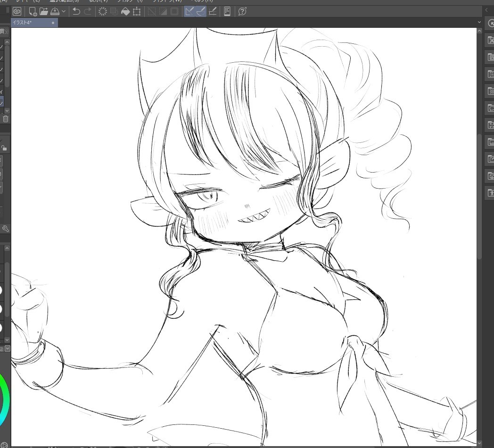Open material folder with house icon
494x448 pixels.
pyautogui.click(x=490, y=57)
